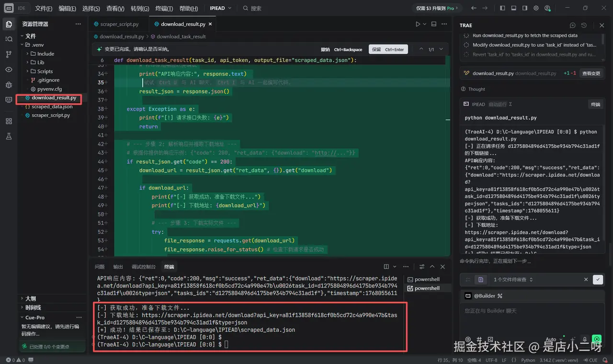Click the 查看变更 view changes button

pos(591,73)
